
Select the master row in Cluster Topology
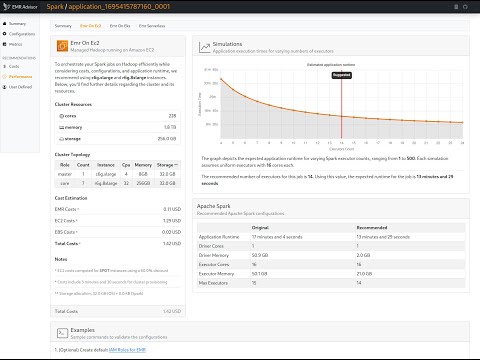pos(118,174)
